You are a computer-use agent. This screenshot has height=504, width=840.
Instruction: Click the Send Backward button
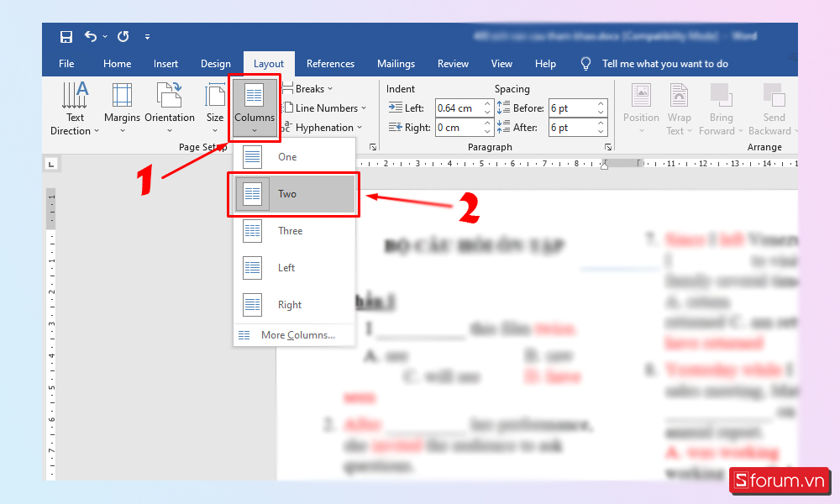(774, 108)
